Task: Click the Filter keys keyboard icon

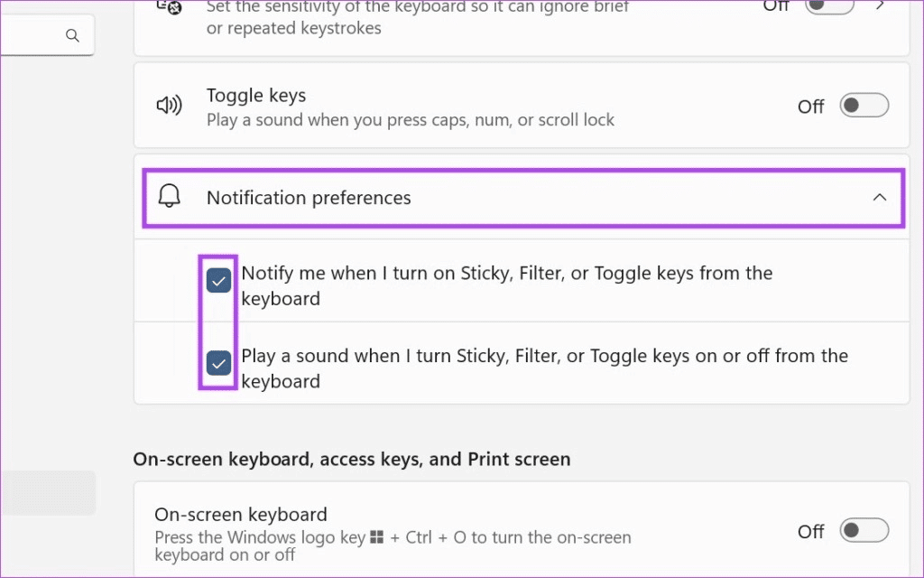Action: tap(170, 7)
